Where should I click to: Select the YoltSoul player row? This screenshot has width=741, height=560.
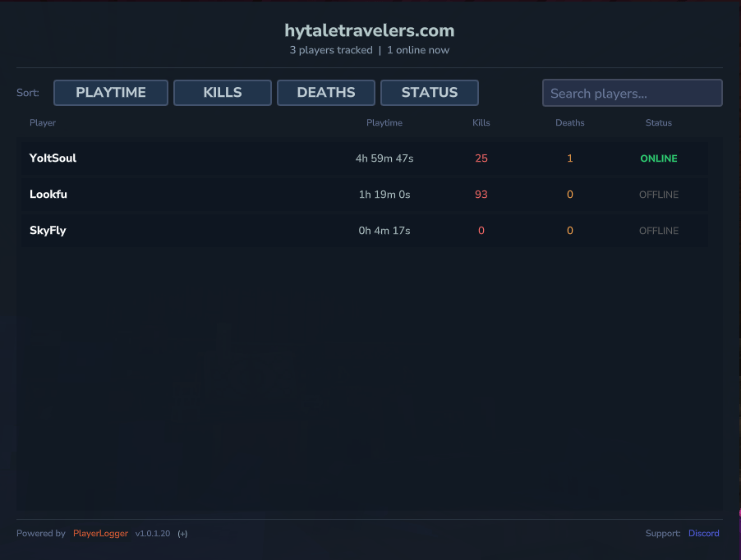[x=365, y=158]
